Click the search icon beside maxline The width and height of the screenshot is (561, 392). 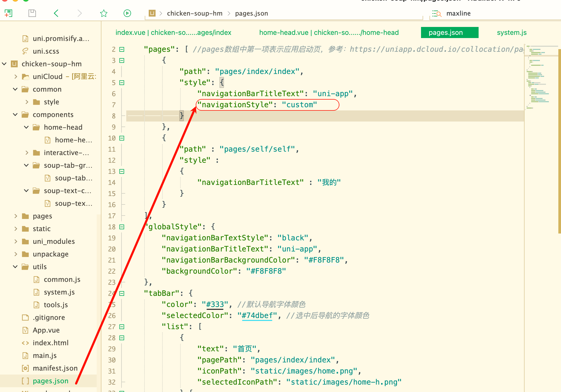tap(437, 13)
